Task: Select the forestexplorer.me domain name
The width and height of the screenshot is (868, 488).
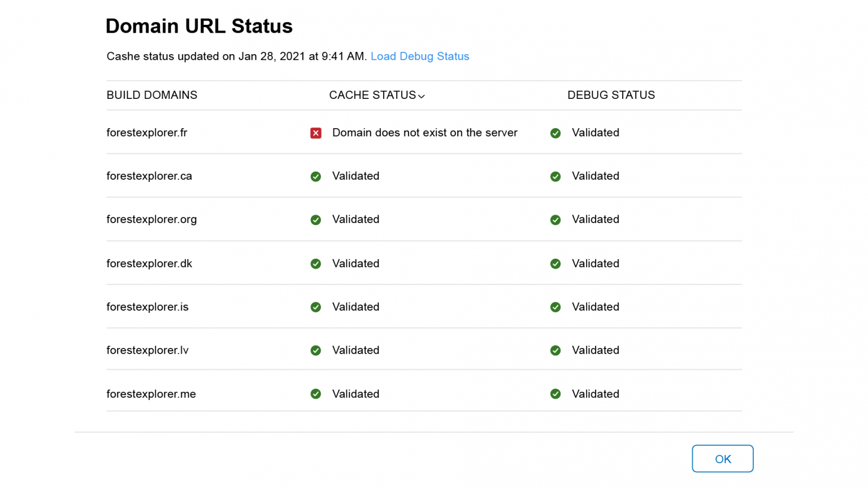Action: point(151,394)
